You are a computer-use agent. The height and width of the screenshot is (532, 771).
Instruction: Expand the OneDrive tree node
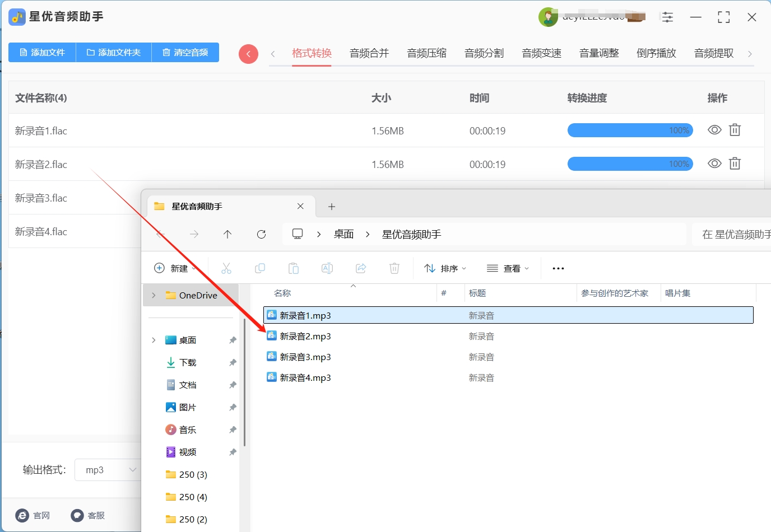point(154,295)
